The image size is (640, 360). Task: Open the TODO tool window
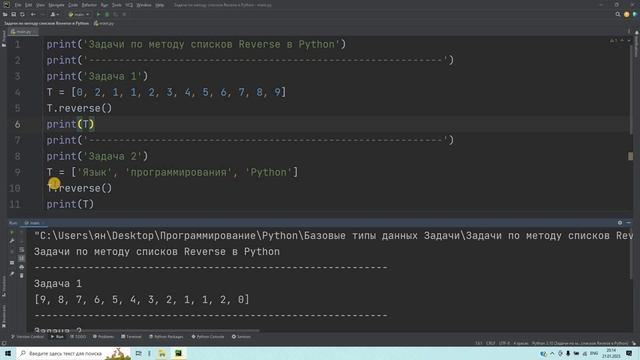78,337
